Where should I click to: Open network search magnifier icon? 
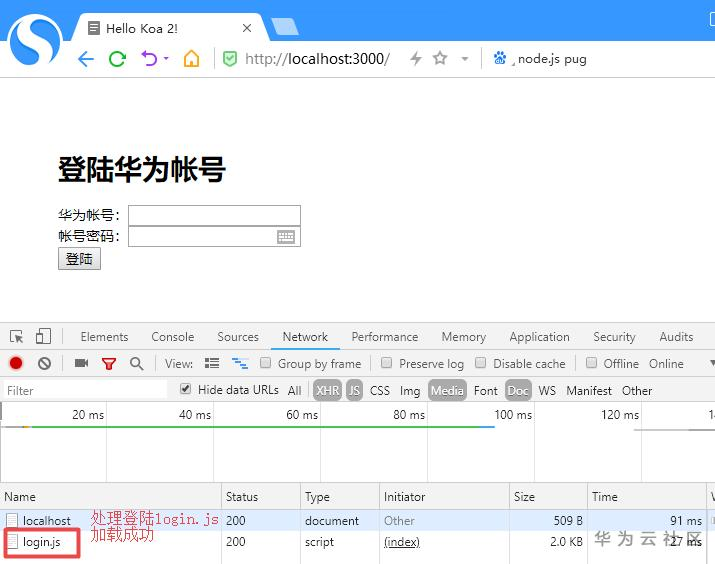[x=136, y=363]
